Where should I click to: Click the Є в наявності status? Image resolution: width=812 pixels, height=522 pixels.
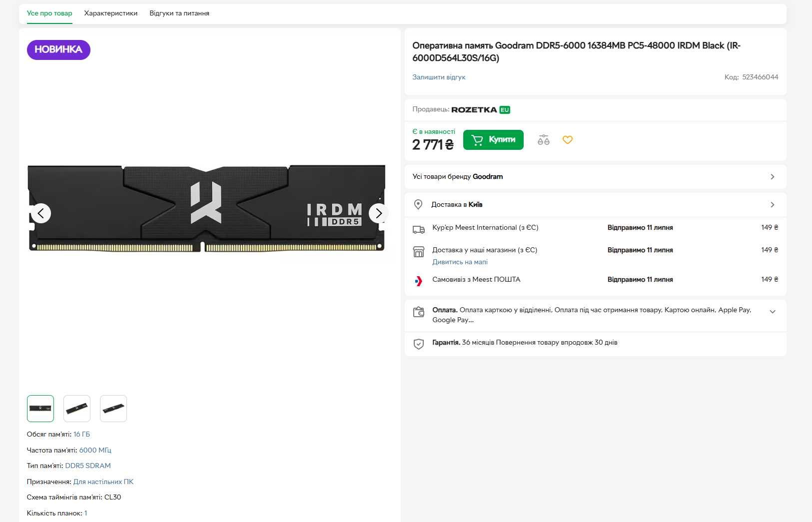[434, 131]
